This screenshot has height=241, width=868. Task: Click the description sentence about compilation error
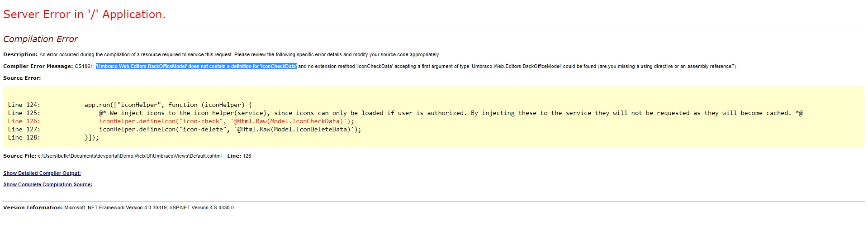(239, 54)
